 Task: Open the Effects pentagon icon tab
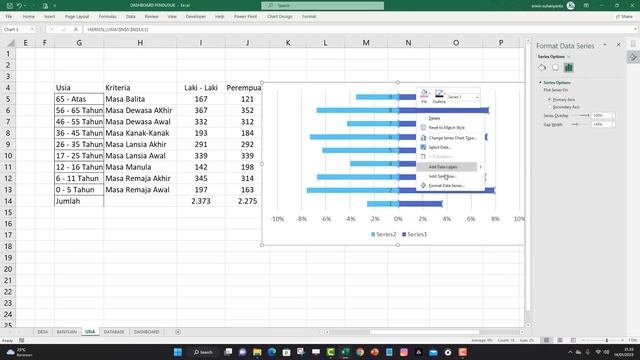click(555, 68)
